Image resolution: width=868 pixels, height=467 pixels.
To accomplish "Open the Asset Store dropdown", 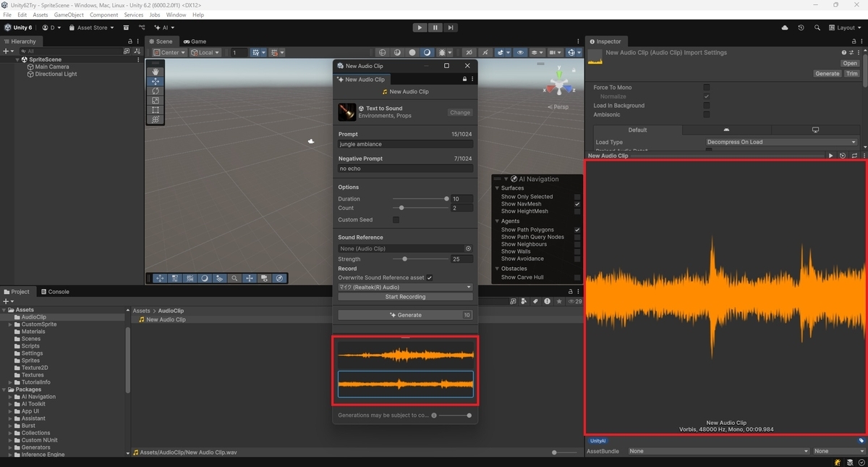I will click(x=91, y=28).
